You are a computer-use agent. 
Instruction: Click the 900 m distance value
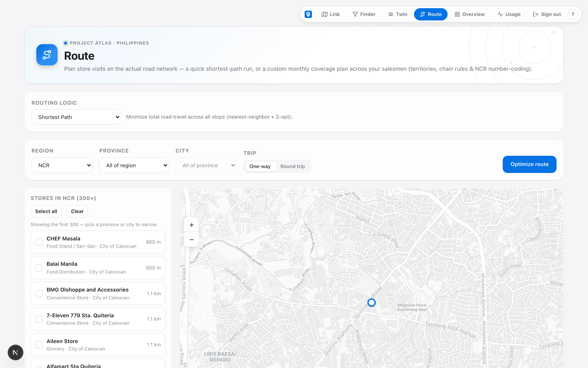click(x=153, y=268)
